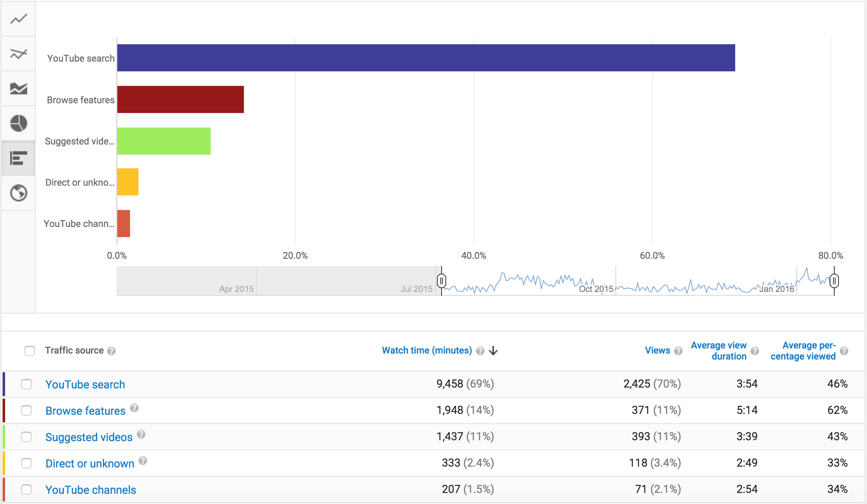867x504 pixels.
Task: Click the green Suggested videos bar
Action: point(164,141)
